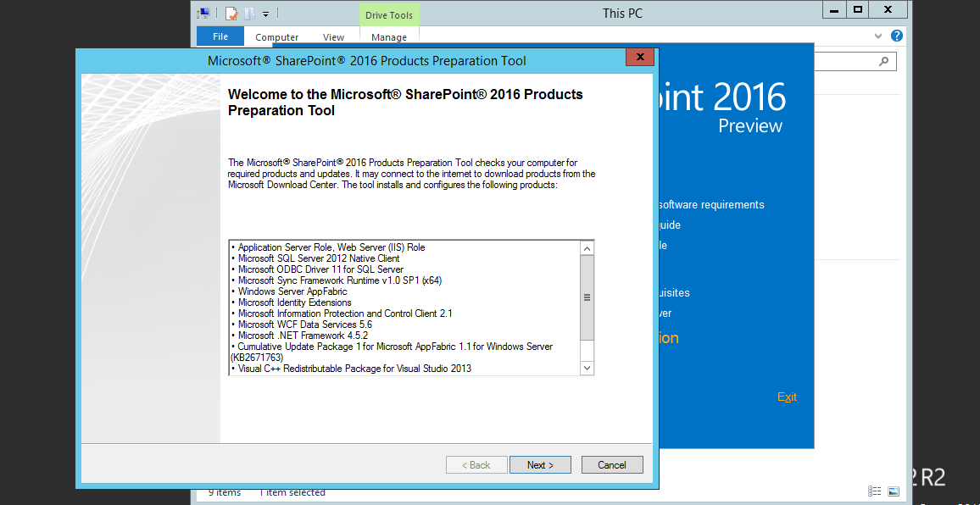Select "Windows Server AppFabric" list line
980x505 pixels.
tap(289, 291)
